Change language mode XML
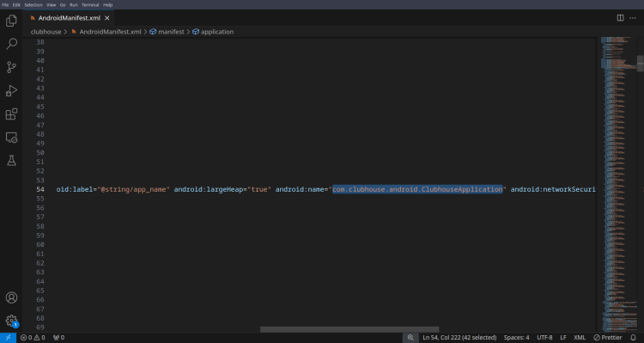Screen dimensions: 644x343 (x=580, y=338)
